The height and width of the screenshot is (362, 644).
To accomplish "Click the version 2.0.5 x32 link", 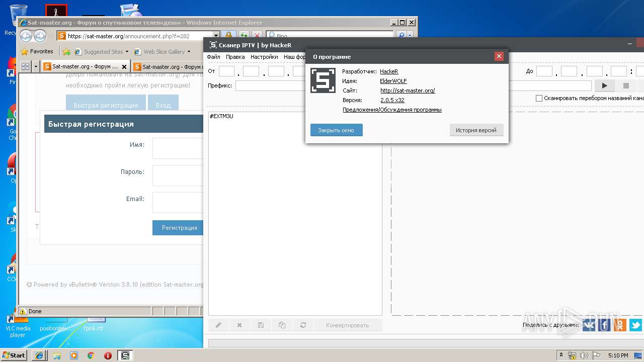I will coord(392,100).
